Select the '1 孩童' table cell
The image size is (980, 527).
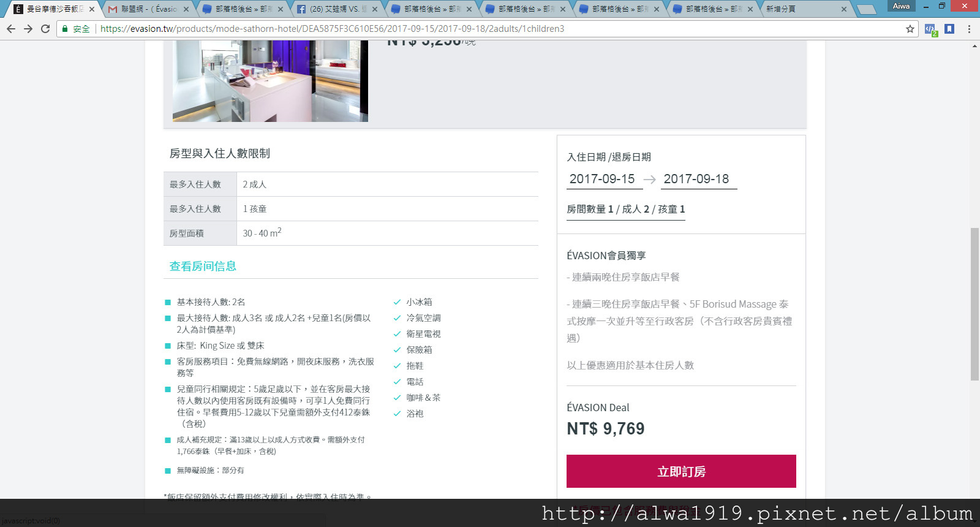point(387,209)
